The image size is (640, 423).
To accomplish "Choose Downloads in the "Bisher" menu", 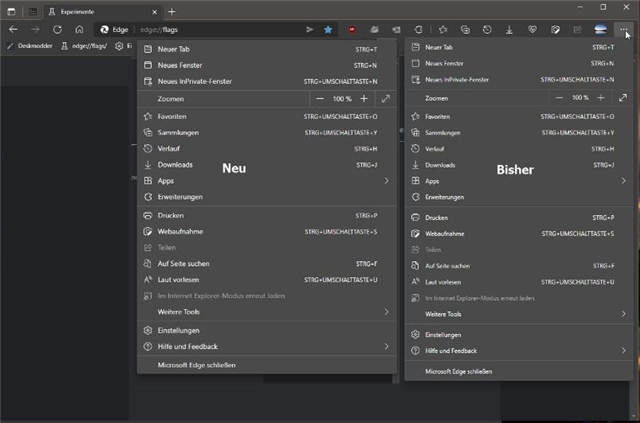I will pyautogui.click(x=441, y=165).
